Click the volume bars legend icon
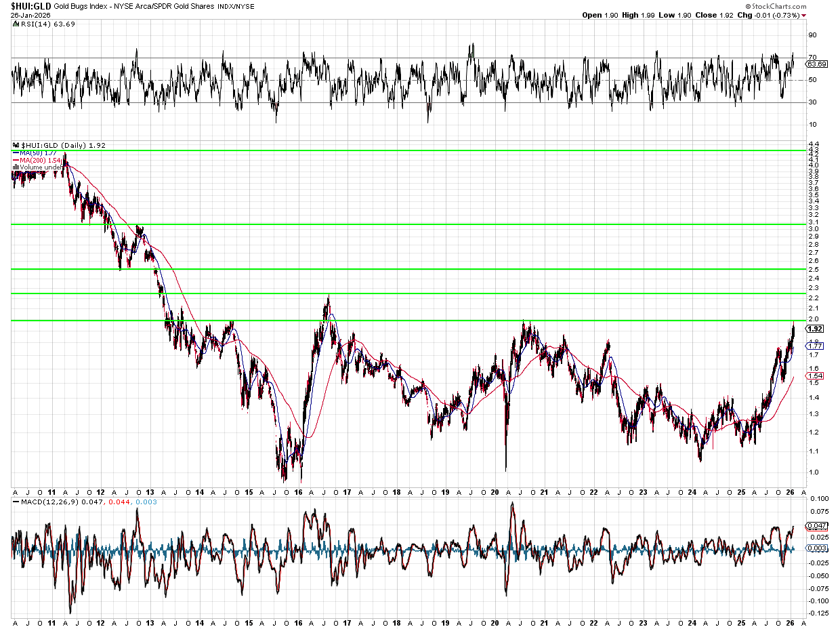Screen dimensions: 840x629 click(15, 167)
